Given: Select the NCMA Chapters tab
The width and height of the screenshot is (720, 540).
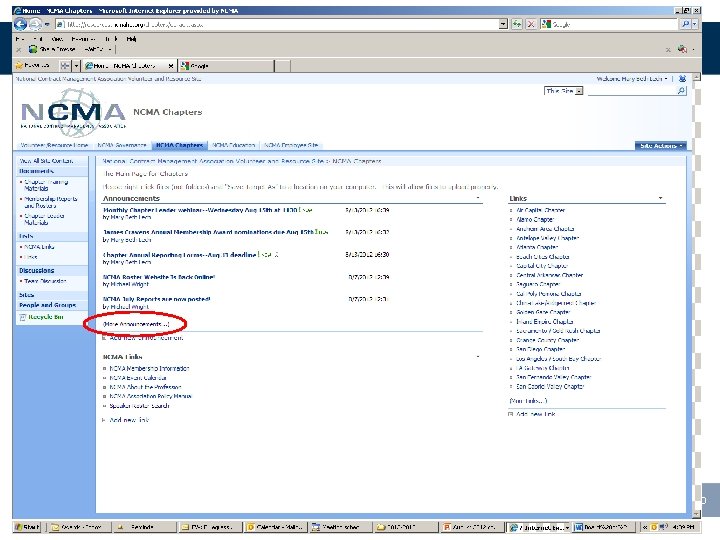Looking at the screenshot, I should pyautogui.click(x=180, y=145).
